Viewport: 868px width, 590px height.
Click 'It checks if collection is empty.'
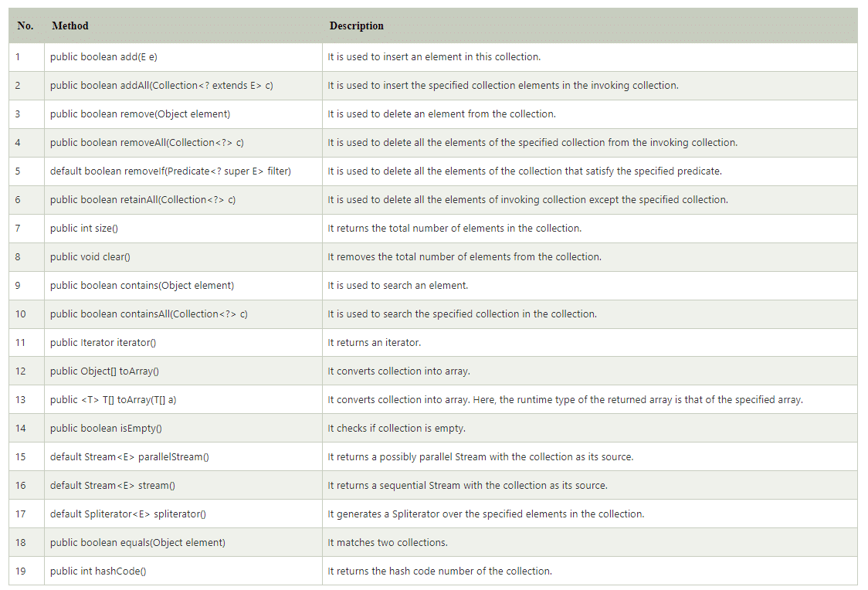[x=396, y=429]
